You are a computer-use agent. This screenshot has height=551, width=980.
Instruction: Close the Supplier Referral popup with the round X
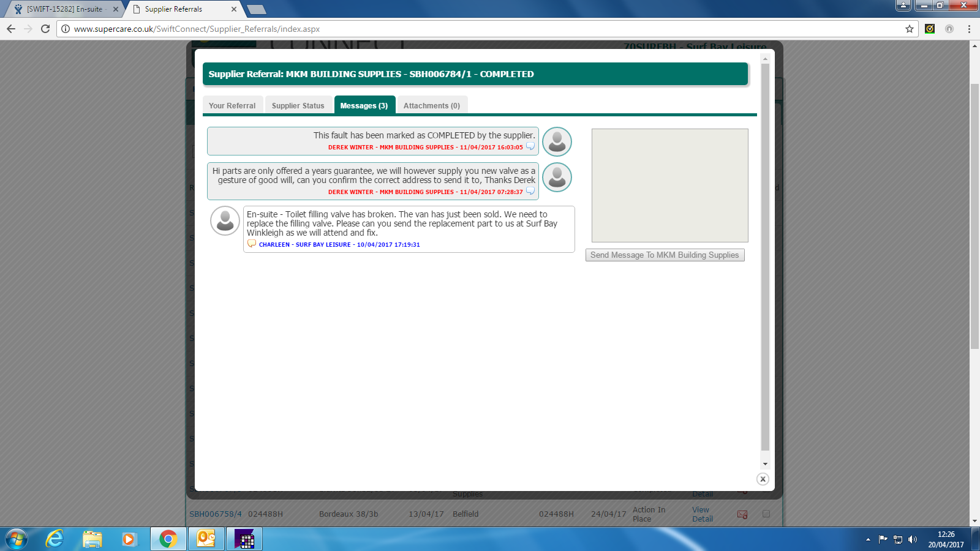tap(763, 479)
